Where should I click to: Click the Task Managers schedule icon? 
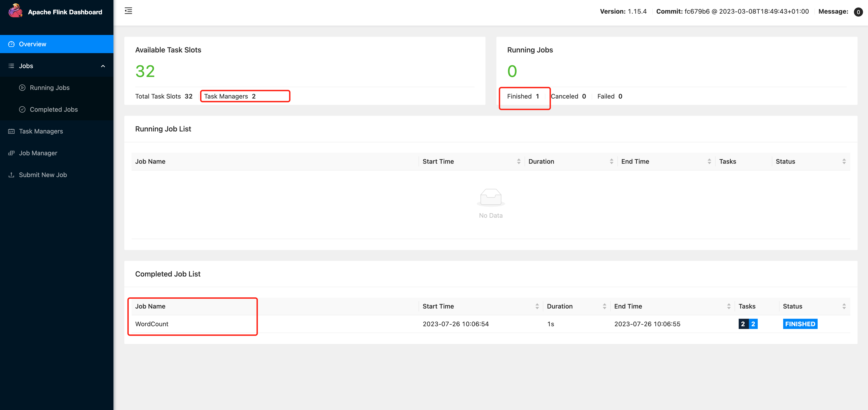click(11, 131)
